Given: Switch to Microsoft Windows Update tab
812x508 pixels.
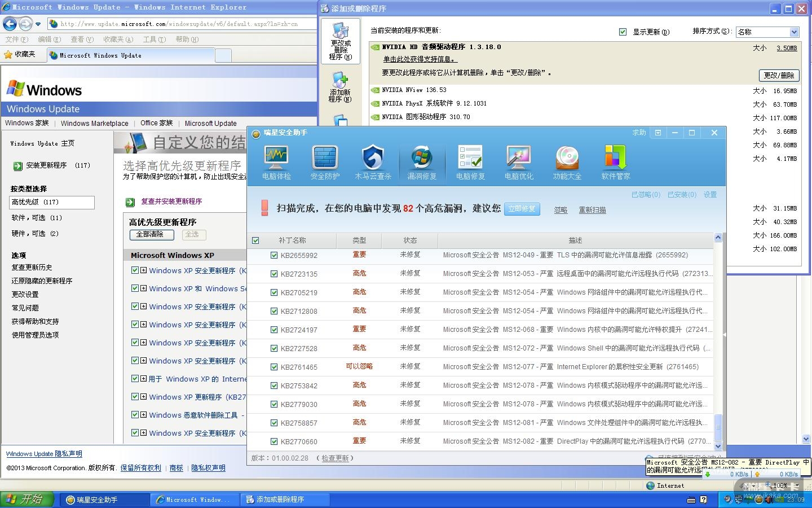Looking at the screenshot, I should pyautogui.click(x=130, y=55).
